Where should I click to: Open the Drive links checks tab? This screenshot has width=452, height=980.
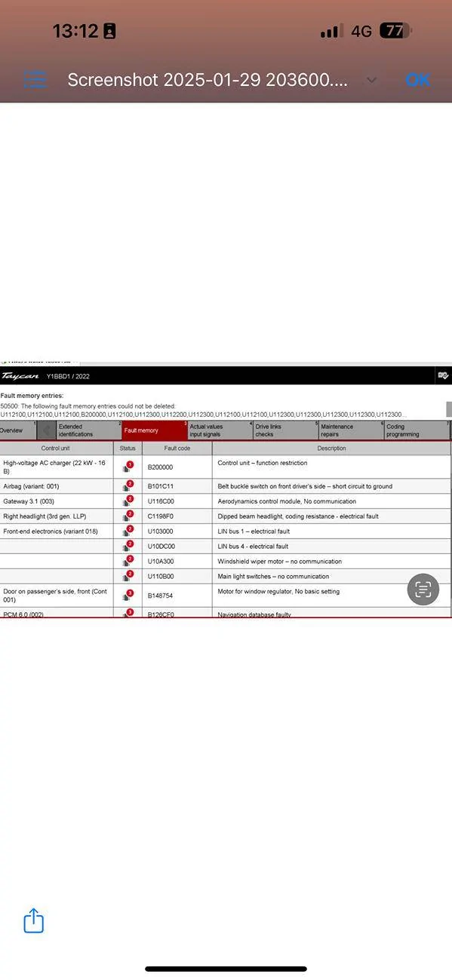click(285, 430)
